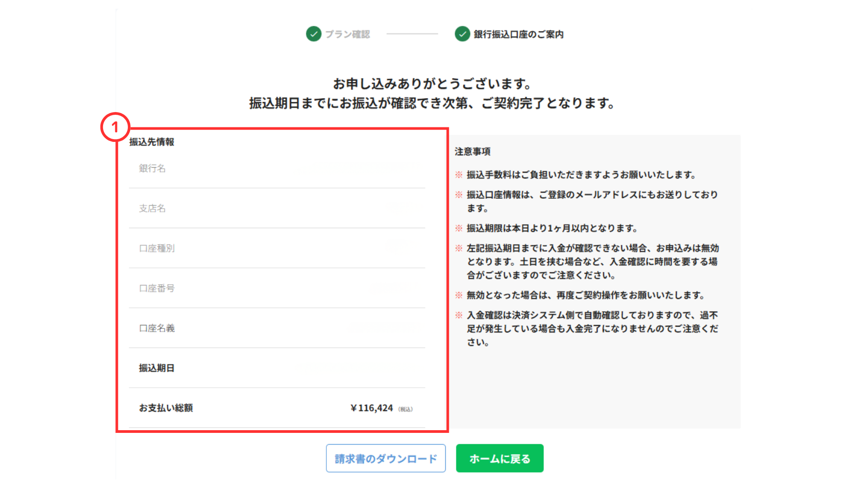This screenshot has width=868, height=488.
Task: Click the お支払い総額 label
Action: 166,408
